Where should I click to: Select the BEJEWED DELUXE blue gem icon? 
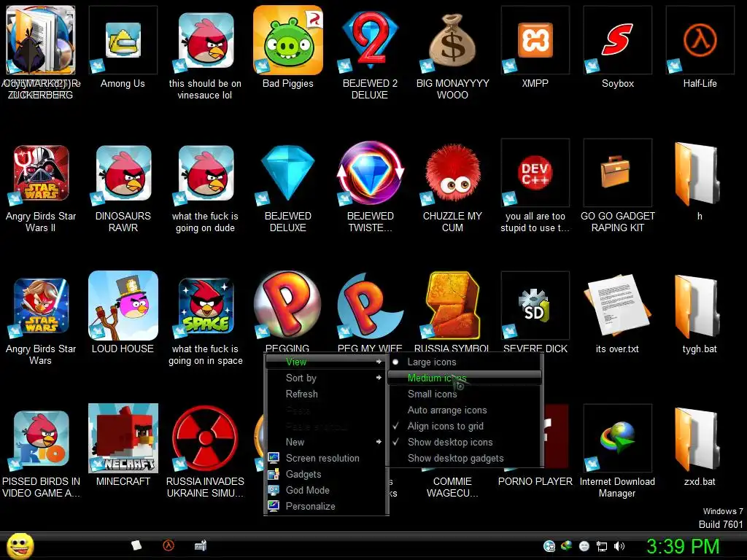287,173
